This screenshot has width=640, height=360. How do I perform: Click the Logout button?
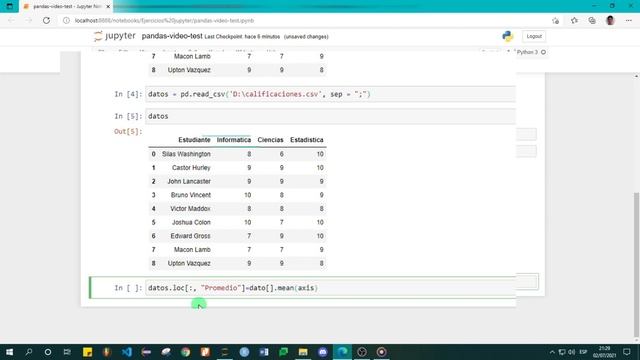coord(534,36)
